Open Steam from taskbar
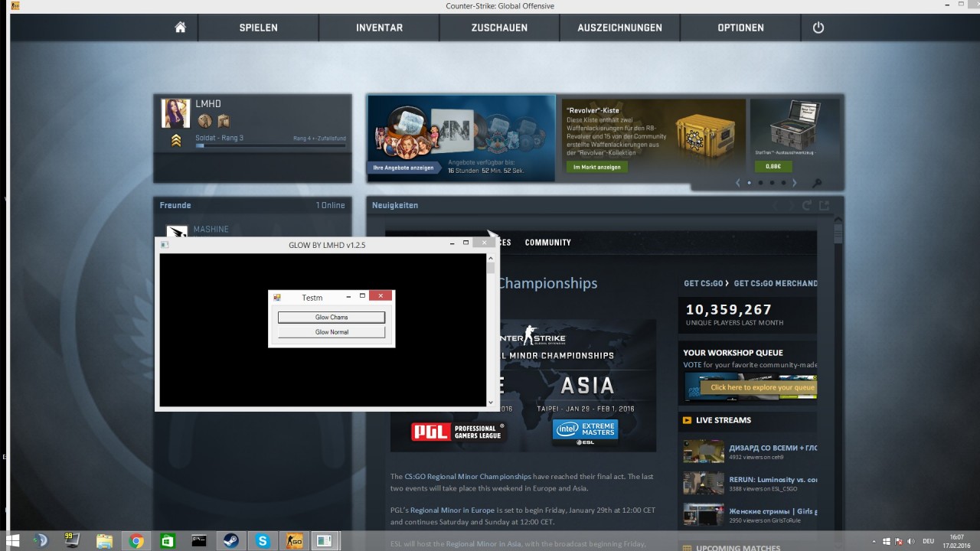980x551 pixels. click(230, 541)
